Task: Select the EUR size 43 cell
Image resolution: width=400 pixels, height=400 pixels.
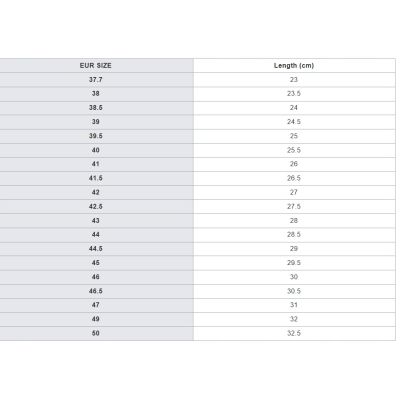Action: [x=96, y=221]
